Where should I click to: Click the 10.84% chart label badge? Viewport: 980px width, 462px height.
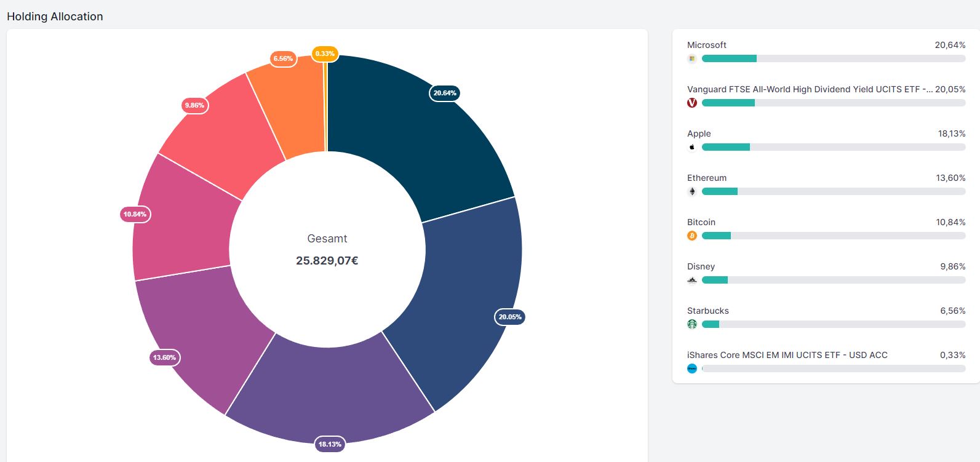tap(135, 214)
